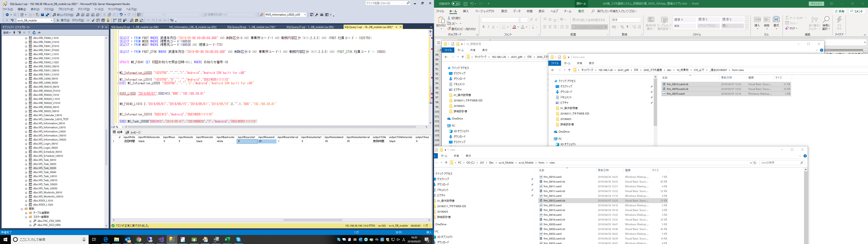Open the 挿入 ribbon tab in Excel
This screenshot has width=868, height=244.
click(466, 11)
